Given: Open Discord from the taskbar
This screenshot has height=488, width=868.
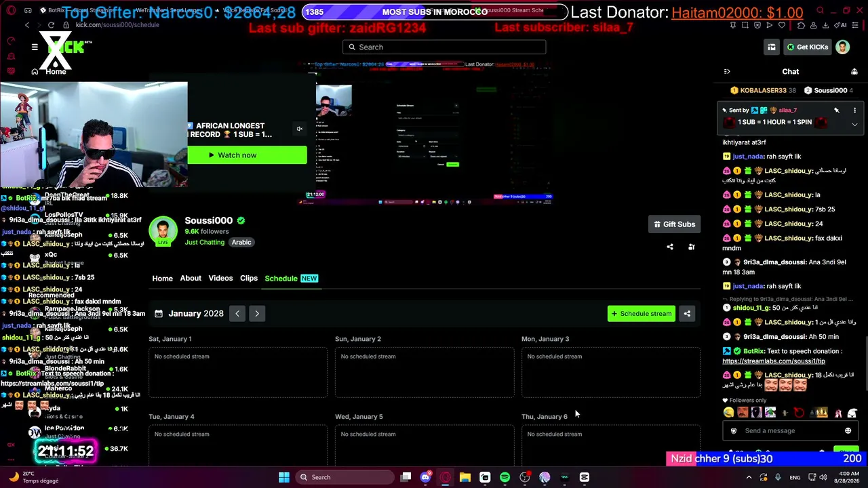Looking at the screenshot, I should point(425,477).
